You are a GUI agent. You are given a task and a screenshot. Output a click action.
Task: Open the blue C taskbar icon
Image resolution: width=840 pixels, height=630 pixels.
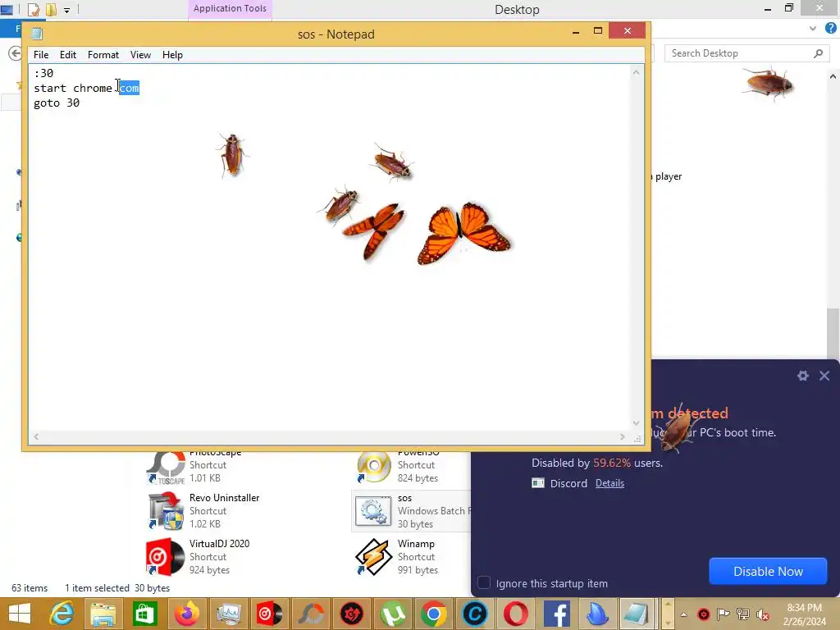coord(475,614)
